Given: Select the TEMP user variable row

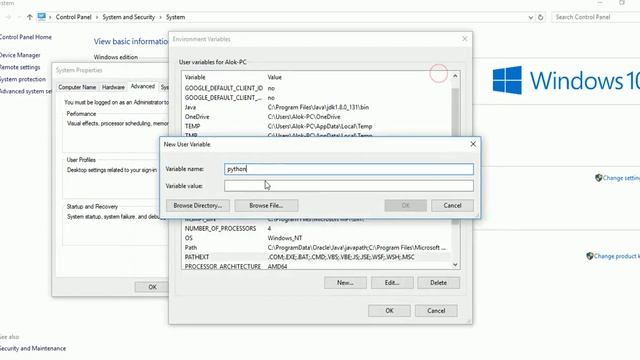Looking at the screenshot, I should click(x=316, y=127).
